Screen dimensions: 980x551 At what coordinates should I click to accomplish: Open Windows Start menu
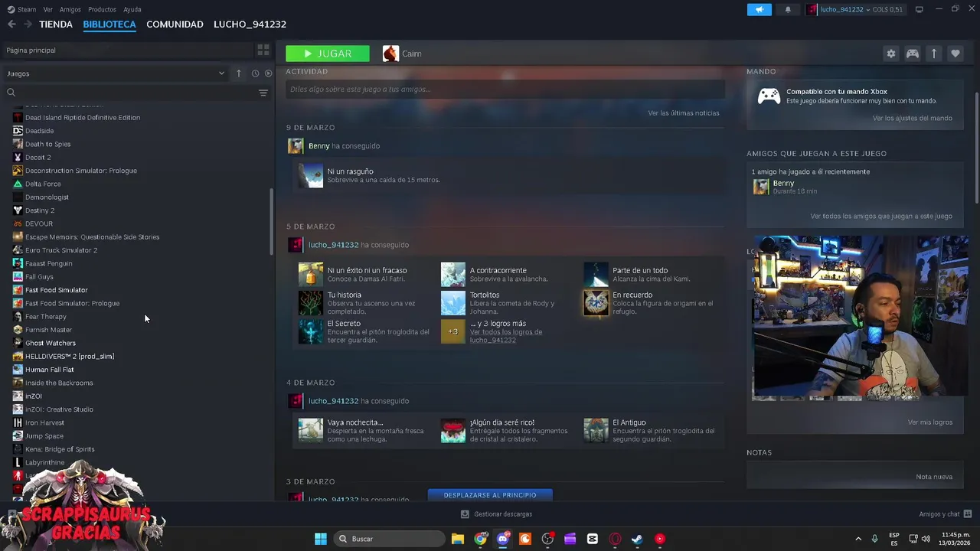(x=321, y=539)
